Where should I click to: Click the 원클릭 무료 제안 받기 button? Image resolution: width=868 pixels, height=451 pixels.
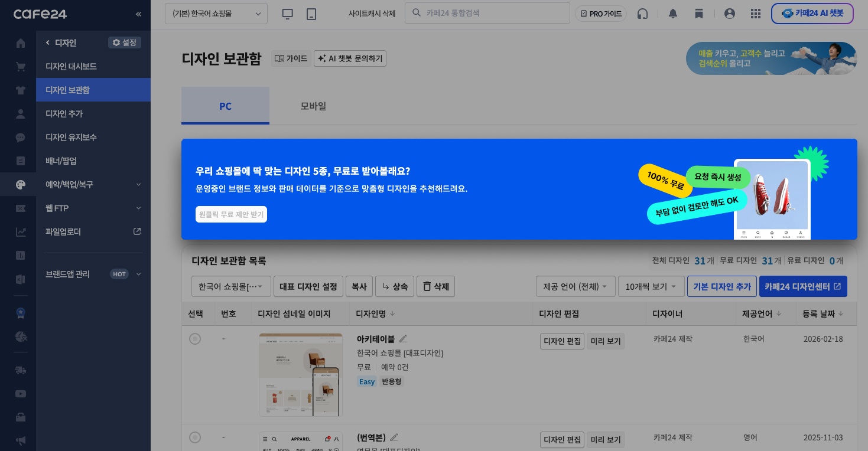point(231,214)
